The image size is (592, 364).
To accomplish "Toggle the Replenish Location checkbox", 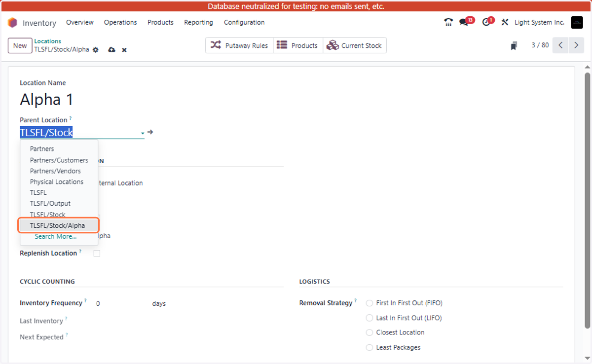I will click(x=97, y=254).
